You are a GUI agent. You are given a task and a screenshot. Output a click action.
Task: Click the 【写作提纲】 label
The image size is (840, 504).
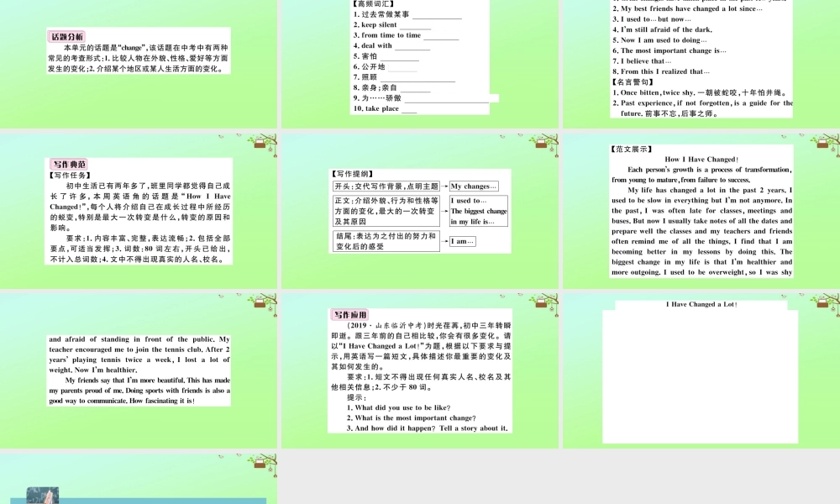[x=352, y=174]
